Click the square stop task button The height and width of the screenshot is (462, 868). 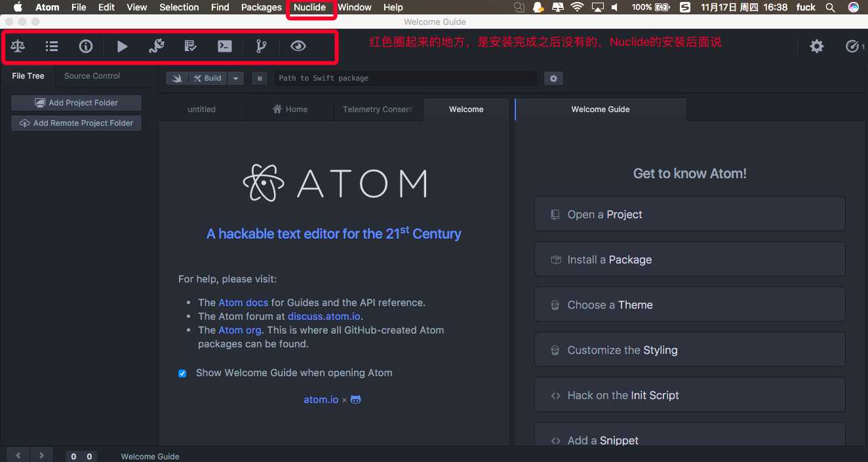tap(260, 79)
